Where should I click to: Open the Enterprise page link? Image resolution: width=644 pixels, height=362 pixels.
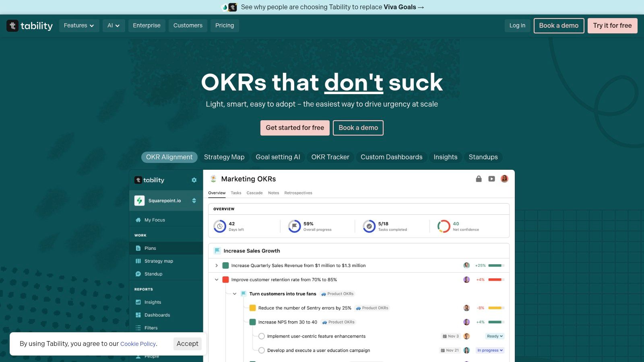(147, 26)
